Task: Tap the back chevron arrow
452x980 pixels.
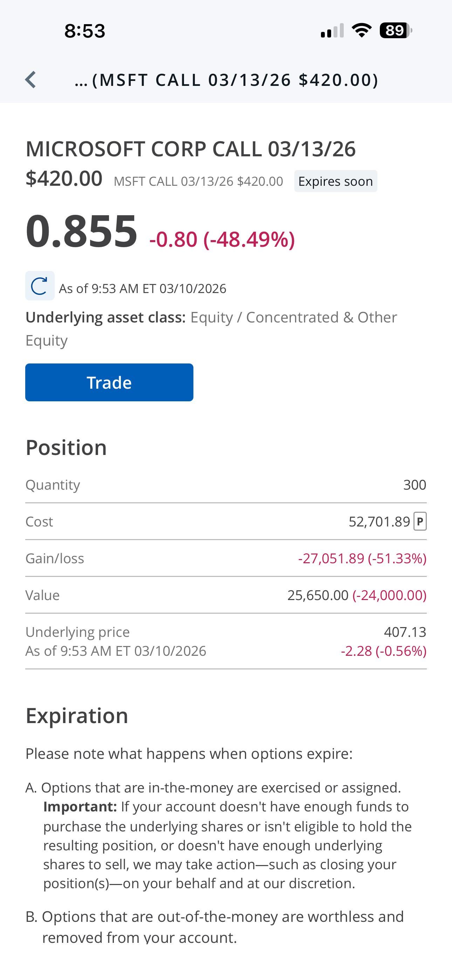Action: 31,80
